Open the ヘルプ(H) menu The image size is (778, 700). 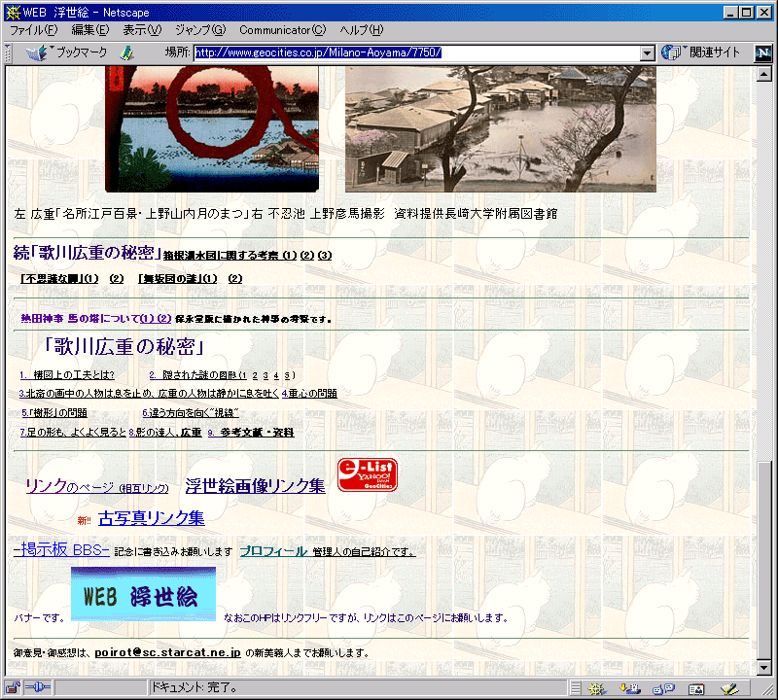click(362, 30)
